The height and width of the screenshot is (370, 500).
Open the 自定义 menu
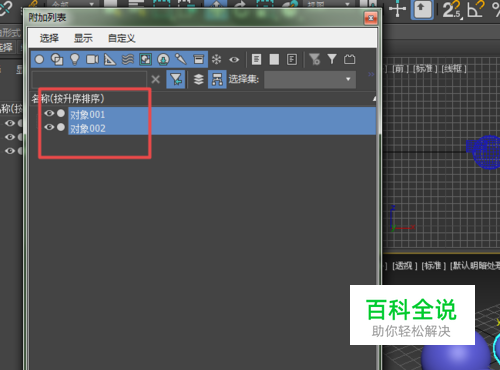tap(122, 38)
